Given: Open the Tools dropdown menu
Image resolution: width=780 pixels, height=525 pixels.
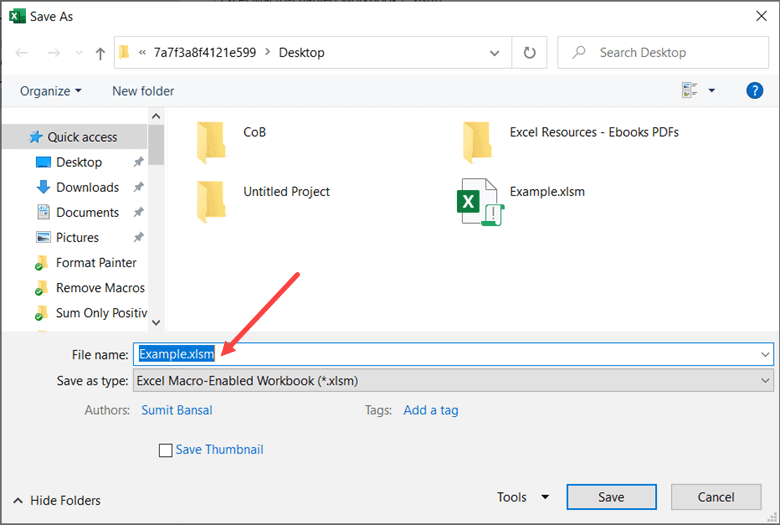Looking at the screenshot, I should pos(523,497).
